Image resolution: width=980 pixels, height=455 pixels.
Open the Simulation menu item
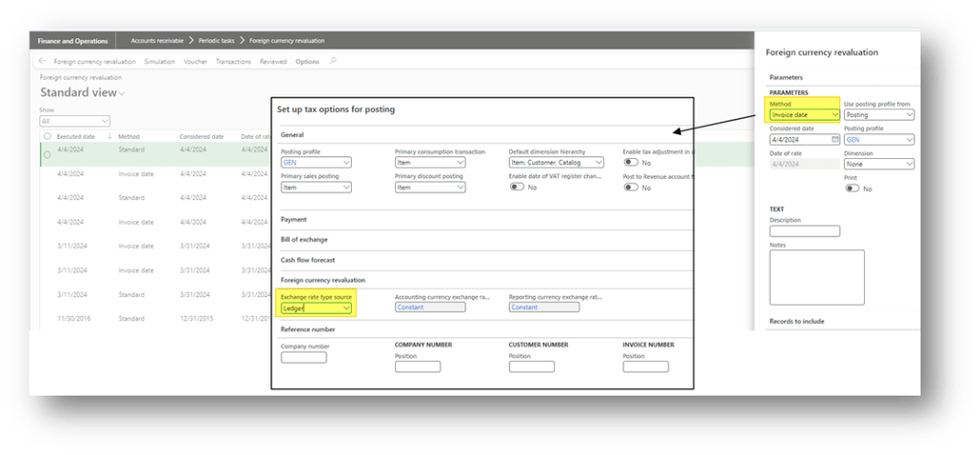click(x=159, y=61)
